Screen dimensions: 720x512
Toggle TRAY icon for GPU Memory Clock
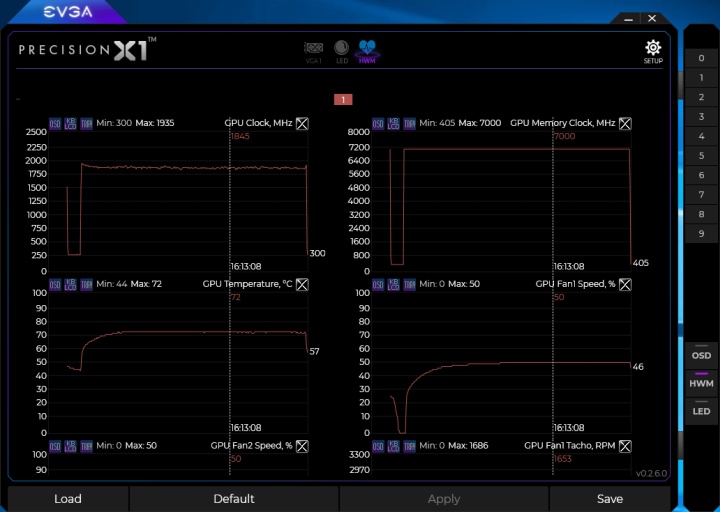pyautogui.click(x=409, y=124)
